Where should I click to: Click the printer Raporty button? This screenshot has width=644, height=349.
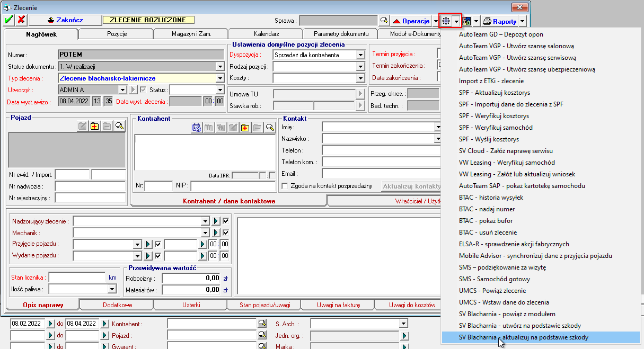500,21
